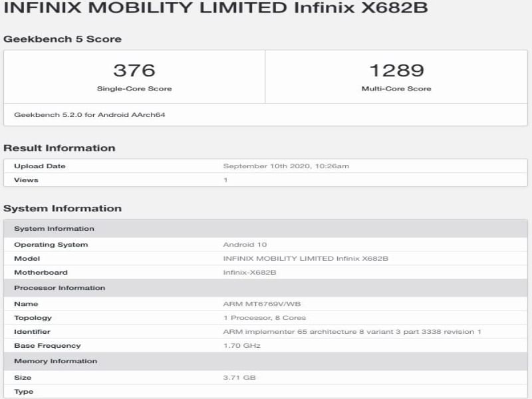
Task: Click the 'Views' row label
Action: (x=26, y=180)
